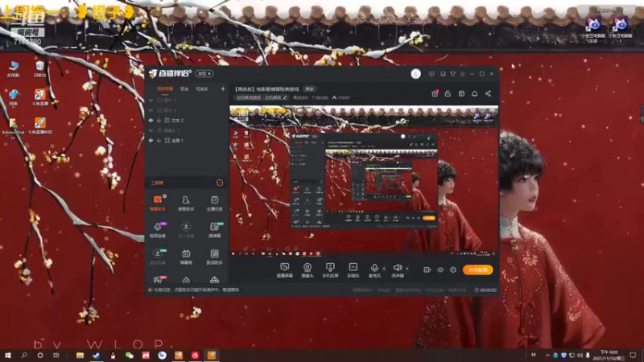The height and width of the screenshot is (362, 644).
Task: Add a 多媒体 media source
Action: 353,270
